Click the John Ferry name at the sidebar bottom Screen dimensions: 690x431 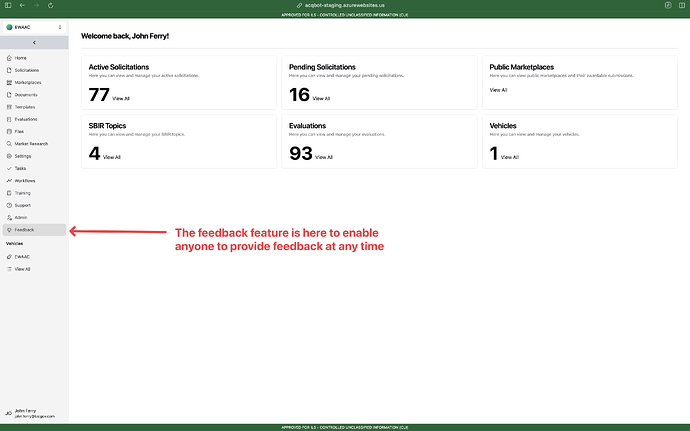point(25,411)
